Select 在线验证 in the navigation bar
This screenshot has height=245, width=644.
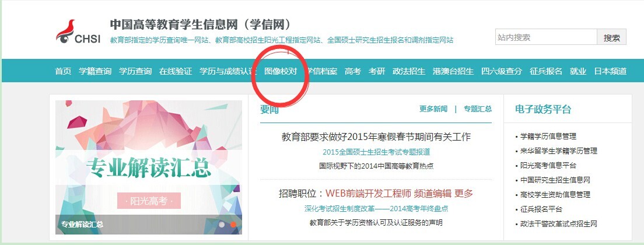(176, 71)
